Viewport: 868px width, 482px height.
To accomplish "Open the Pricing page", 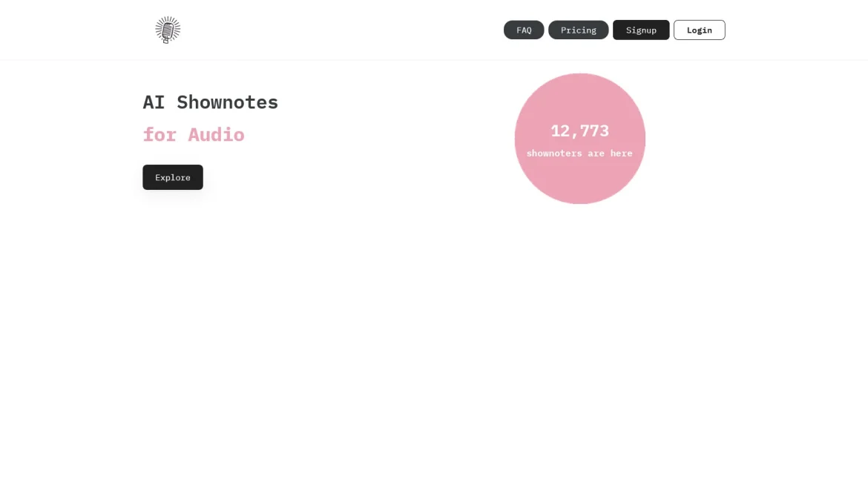I will (579, 30).
